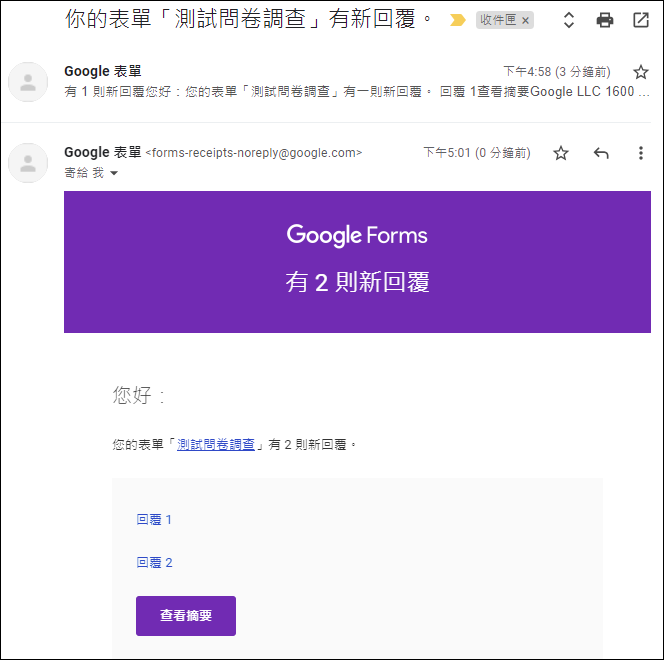This screenshot has width=664, height=660.
Task: Open the 回覆 1 link
Action: point(154,519)
